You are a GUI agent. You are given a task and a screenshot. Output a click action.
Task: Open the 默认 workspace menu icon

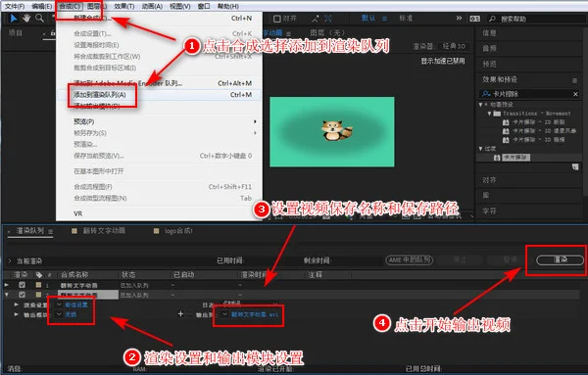tap(384, 19)
